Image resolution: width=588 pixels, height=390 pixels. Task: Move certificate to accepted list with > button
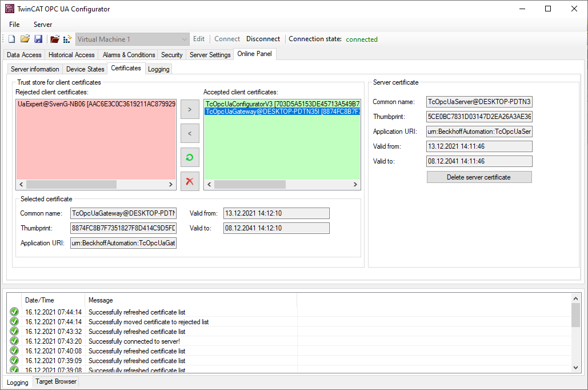[x=190, y=109]
